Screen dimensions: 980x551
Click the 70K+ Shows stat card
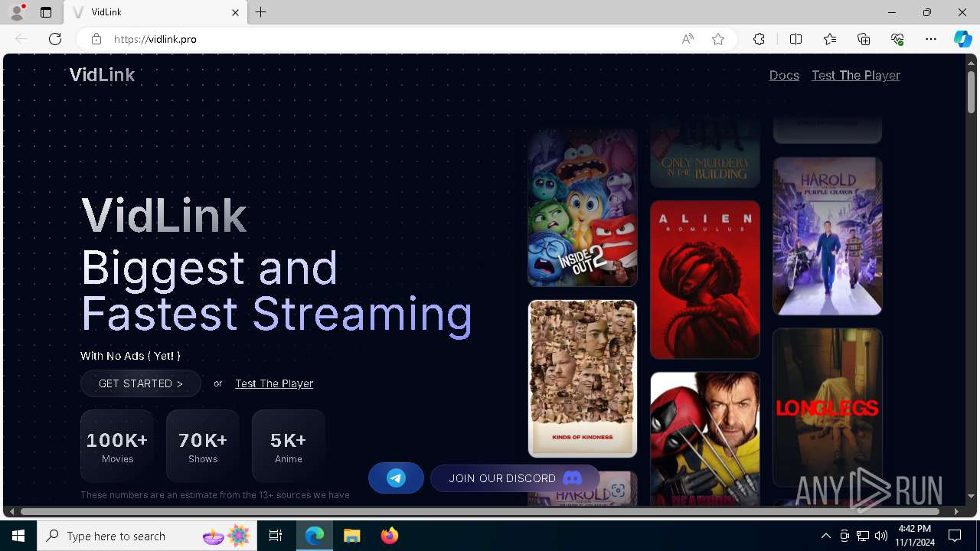(203, 446)
